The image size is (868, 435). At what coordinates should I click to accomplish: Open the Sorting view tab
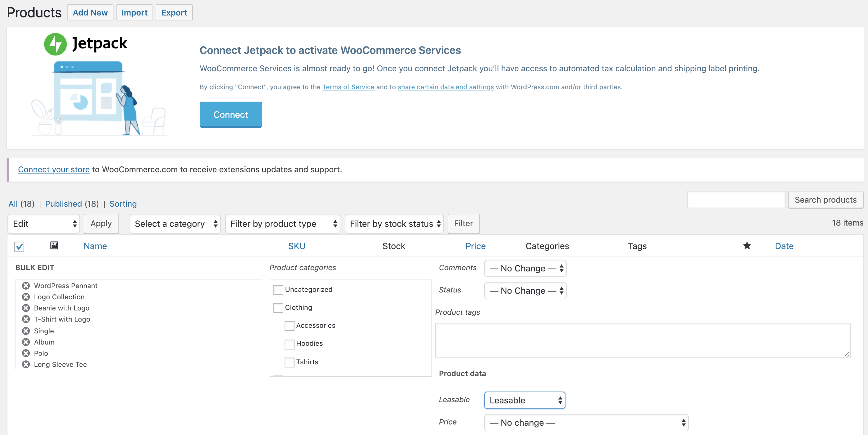coord(123,204)
